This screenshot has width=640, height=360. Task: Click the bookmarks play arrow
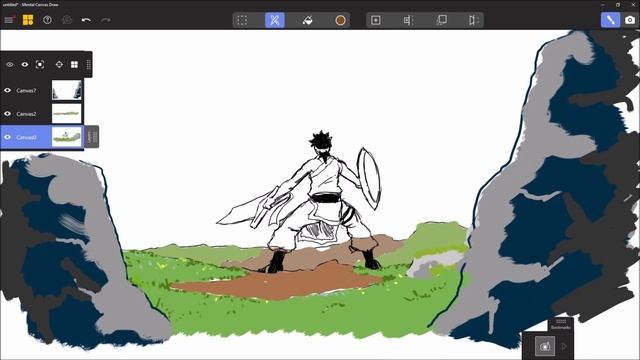tap(564, 347)
